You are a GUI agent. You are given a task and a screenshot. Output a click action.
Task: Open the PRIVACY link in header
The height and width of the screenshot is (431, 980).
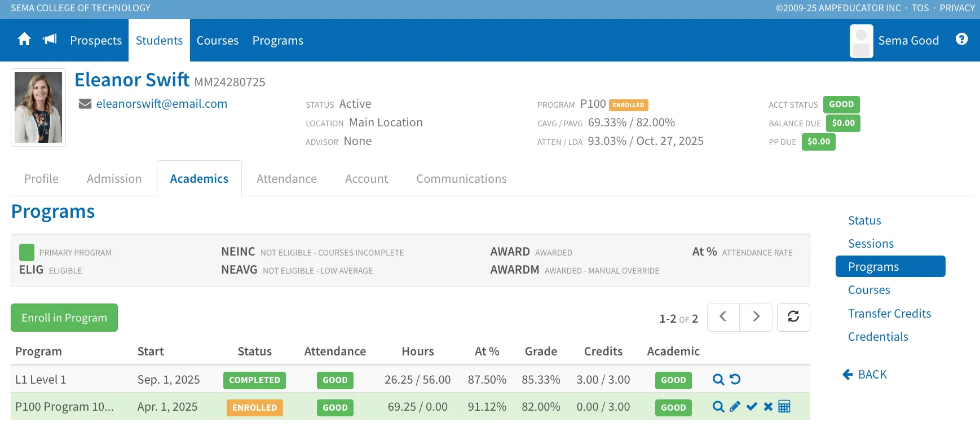point(957,8)
